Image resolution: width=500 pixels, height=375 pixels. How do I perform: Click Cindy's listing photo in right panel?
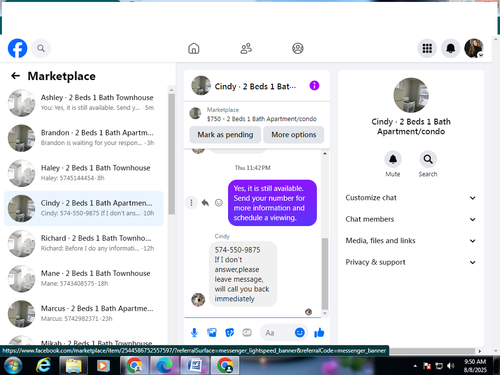click(x=411, y=95)
